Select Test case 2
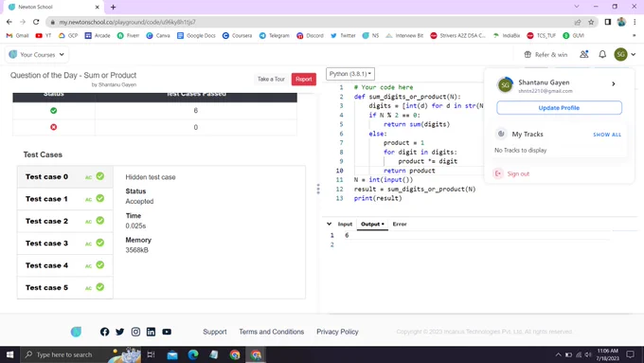Screen dimensions: 644x363 point(65,221)
